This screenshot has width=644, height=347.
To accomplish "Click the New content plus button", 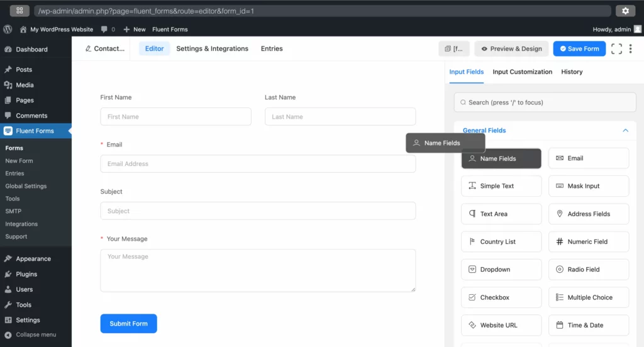I will [135, 29].
